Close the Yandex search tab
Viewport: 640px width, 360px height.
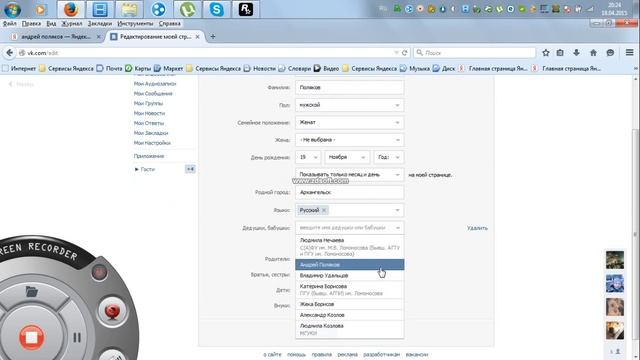(x=98, y=37)
